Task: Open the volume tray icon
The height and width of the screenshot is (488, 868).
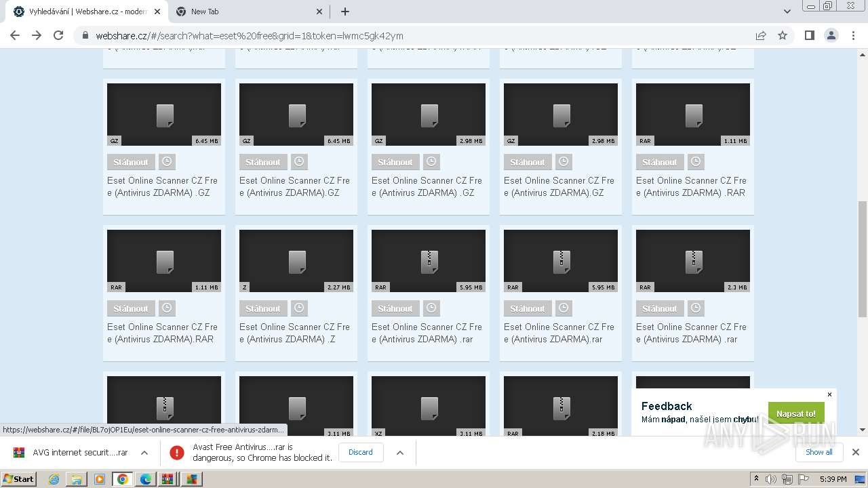Action: coord(771,479)
